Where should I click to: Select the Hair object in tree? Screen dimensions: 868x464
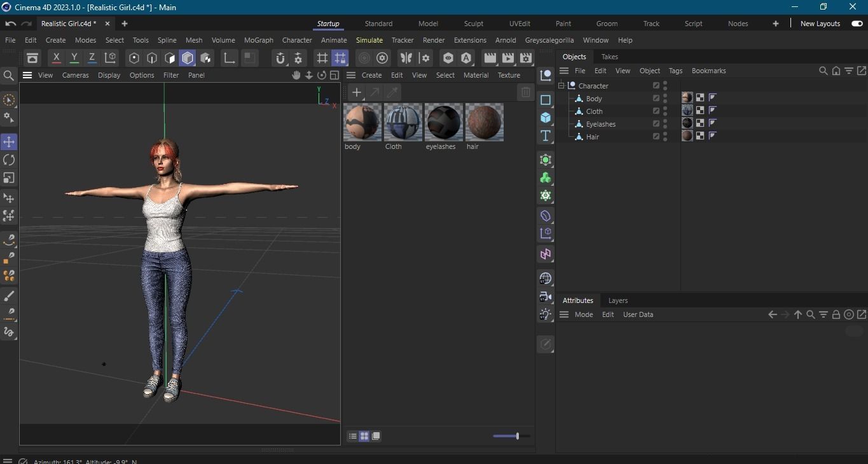click(593, 136)
